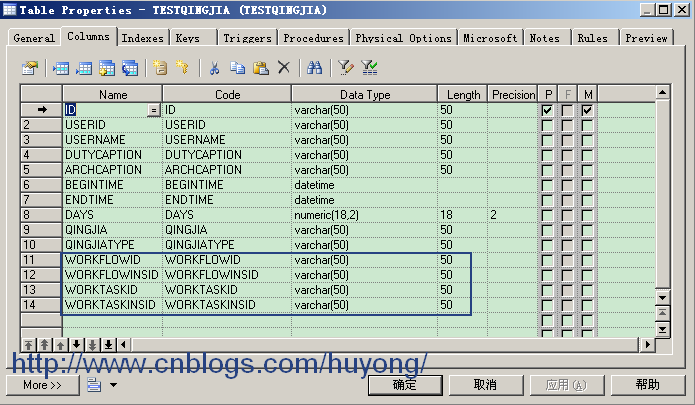Switch to the Indexes tab

point(143,38)
